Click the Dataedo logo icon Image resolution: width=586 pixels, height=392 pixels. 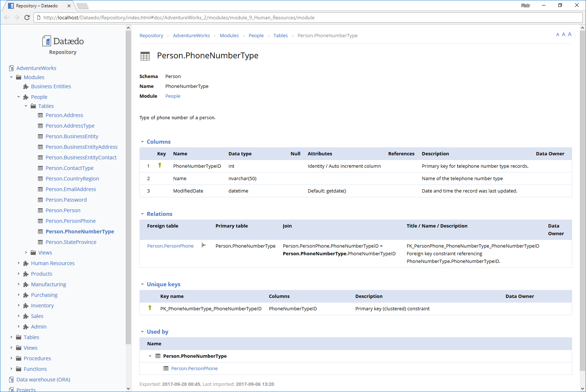point(47,41)
